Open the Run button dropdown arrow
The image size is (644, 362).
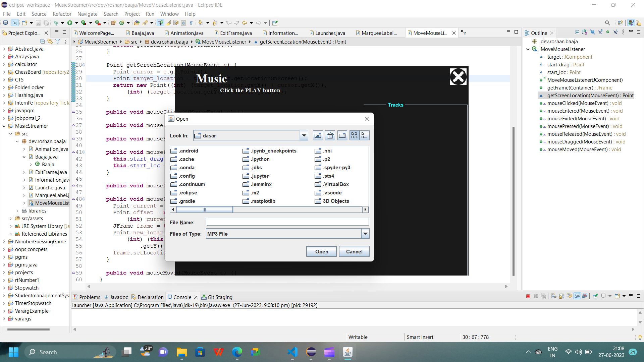click(x=76, y=23)
